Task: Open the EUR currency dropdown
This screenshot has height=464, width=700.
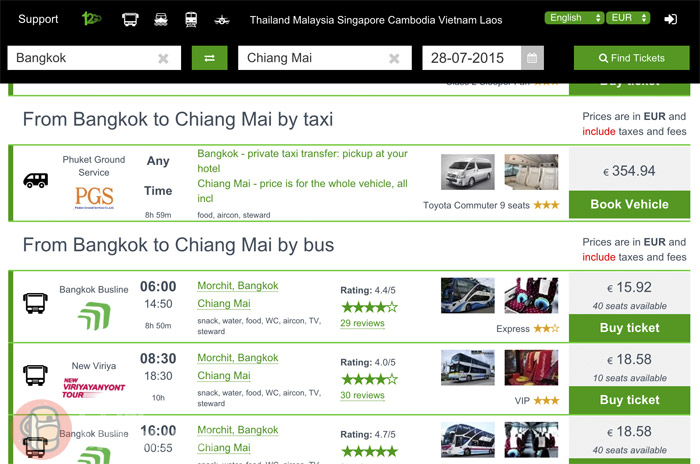Action: point(628,18)
